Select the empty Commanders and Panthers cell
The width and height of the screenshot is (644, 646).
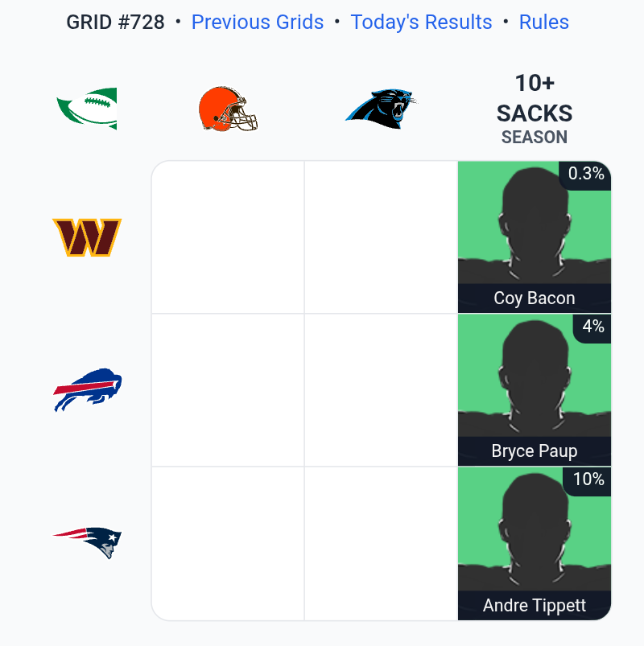tap(382, 237)
